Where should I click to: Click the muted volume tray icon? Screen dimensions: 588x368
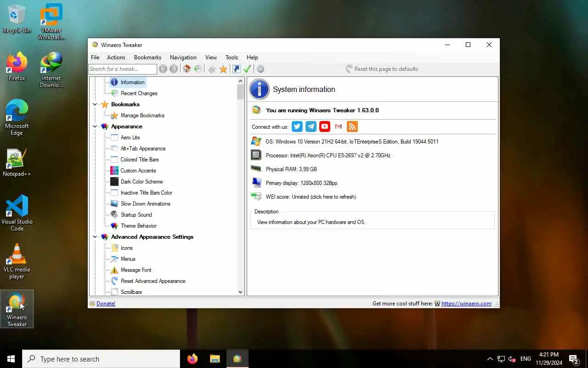pyautogui.click(x=512, y=359)
